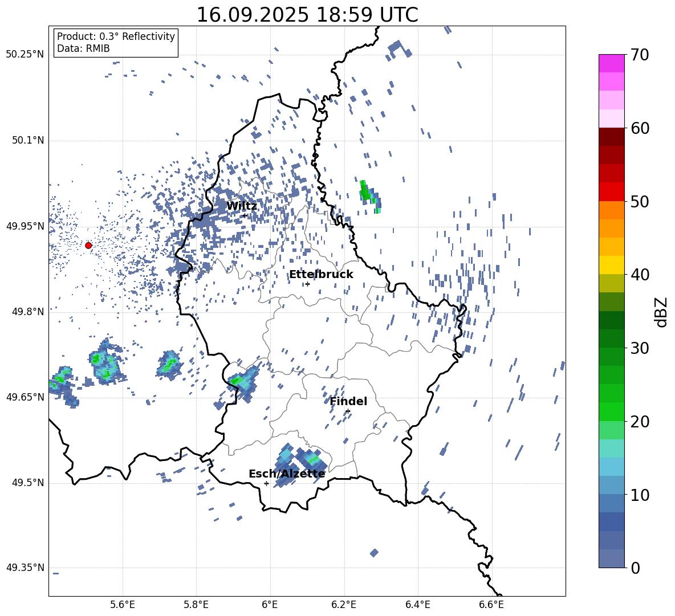This screenshot has width=675, height=616.
Task: Click the 6.2°E longitude label
Action: click(x=344, y=605)
